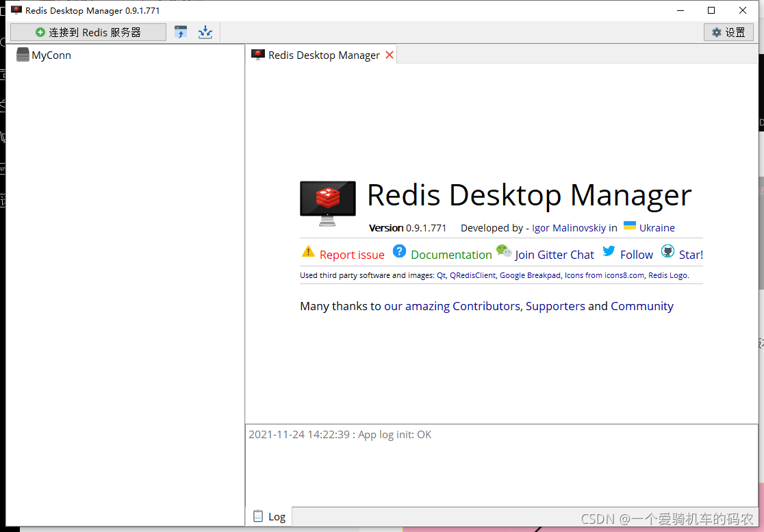Open the Ukraine link
The width and height of the screenshot is (764, 532).
click(x=657, y=227)
